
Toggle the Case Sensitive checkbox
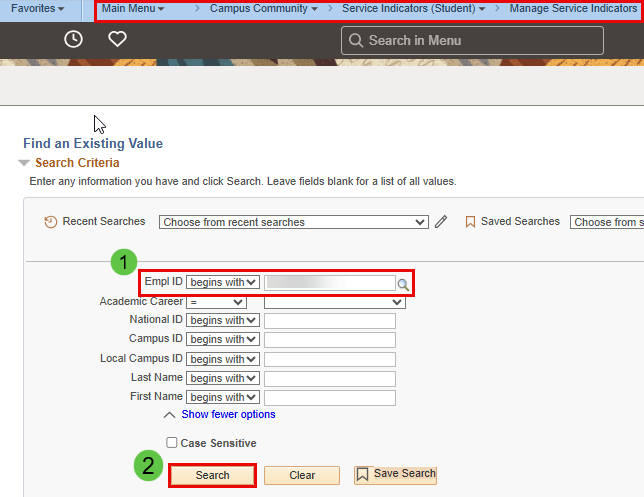pos(172,442)
